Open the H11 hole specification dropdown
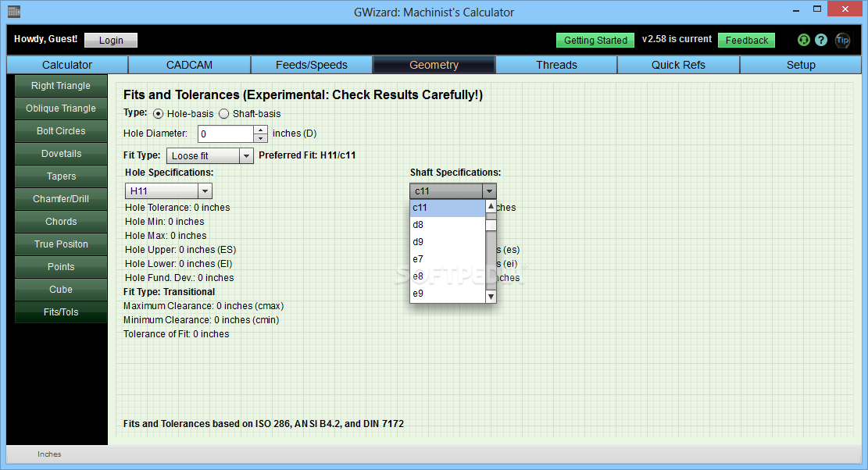 pyautogui.click(x=168, y=190)
